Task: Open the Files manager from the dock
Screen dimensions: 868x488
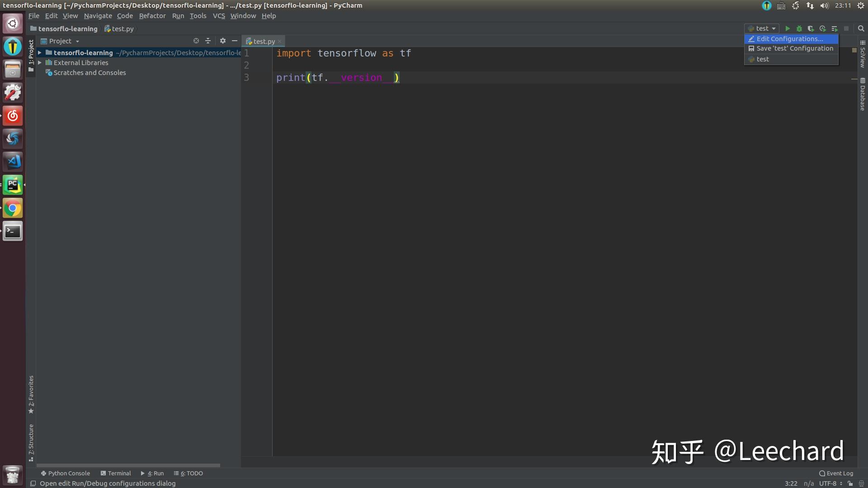Action: click(13, 70)
